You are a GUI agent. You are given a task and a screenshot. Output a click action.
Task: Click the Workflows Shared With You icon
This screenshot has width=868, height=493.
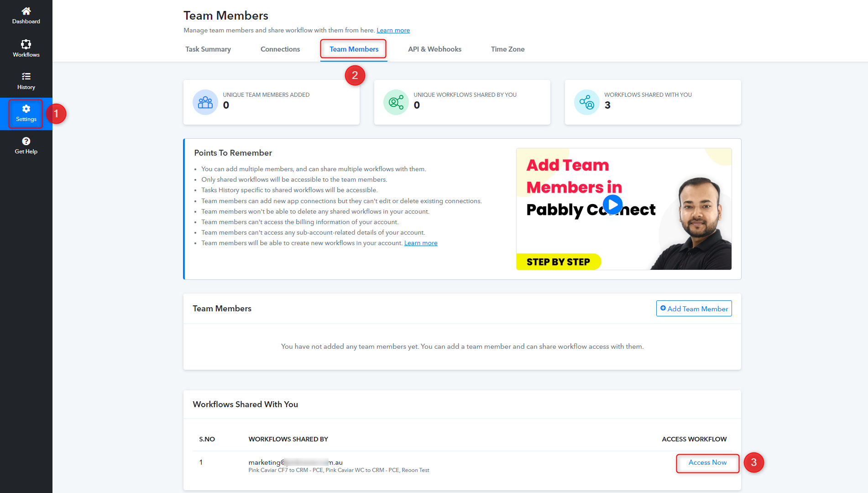[587, 102]
